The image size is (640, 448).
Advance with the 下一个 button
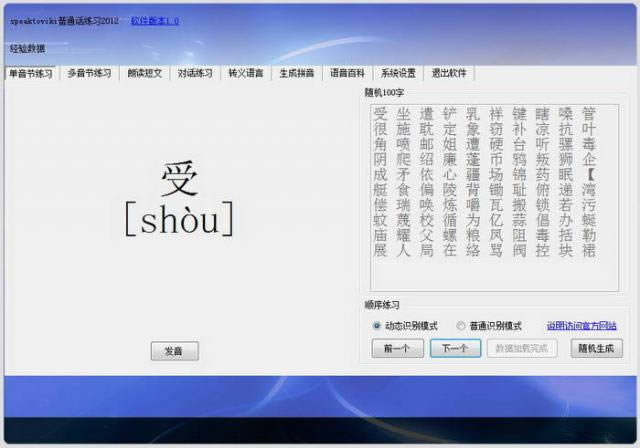455,349
